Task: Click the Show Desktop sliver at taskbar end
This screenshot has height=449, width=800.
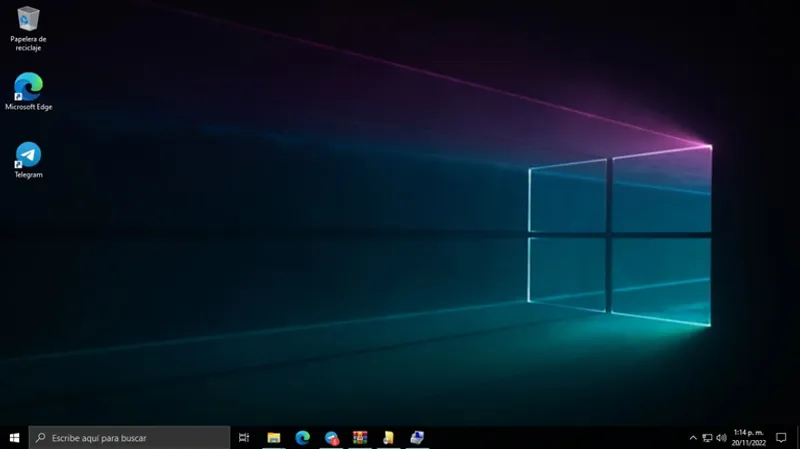Action: pos(797,438)
